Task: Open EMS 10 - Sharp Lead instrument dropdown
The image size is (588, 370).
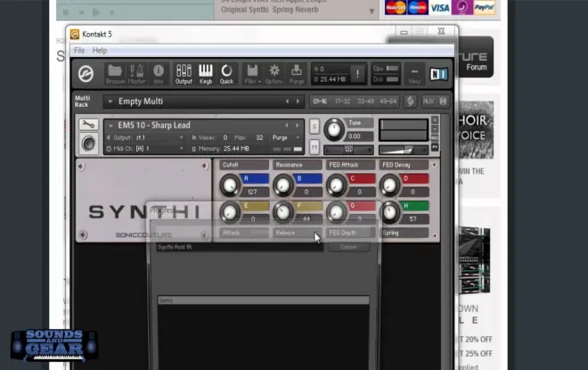Action: pos(110,126)
